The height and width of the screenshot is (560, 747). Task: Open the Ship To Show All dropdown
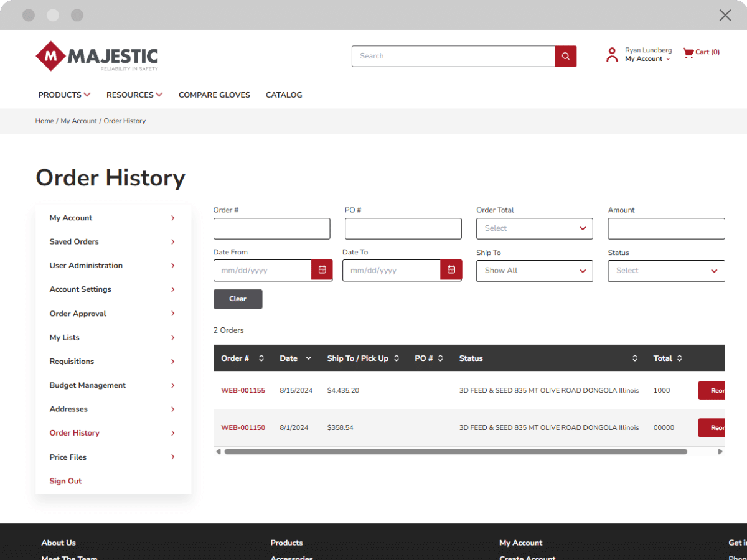[x=534, y=271]
